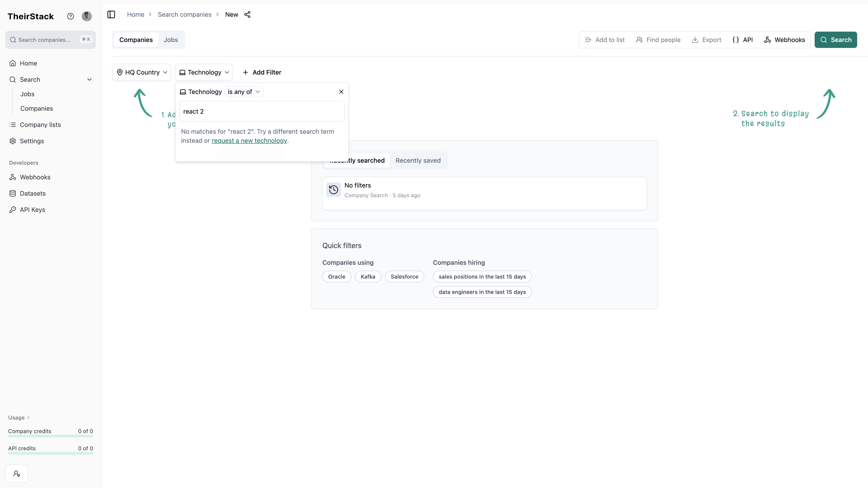
Task: Open the HQ Country filter dropdown
Action: (142, 72)
